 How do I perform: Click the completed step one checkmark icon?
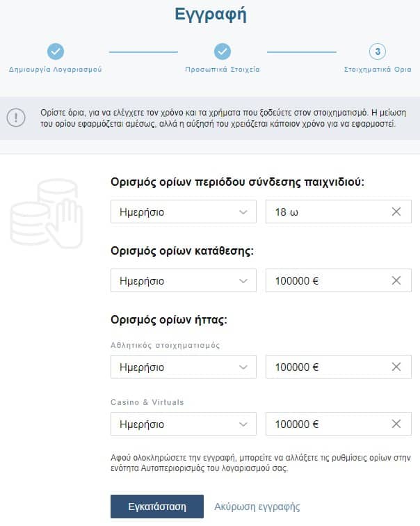(55, 51)
